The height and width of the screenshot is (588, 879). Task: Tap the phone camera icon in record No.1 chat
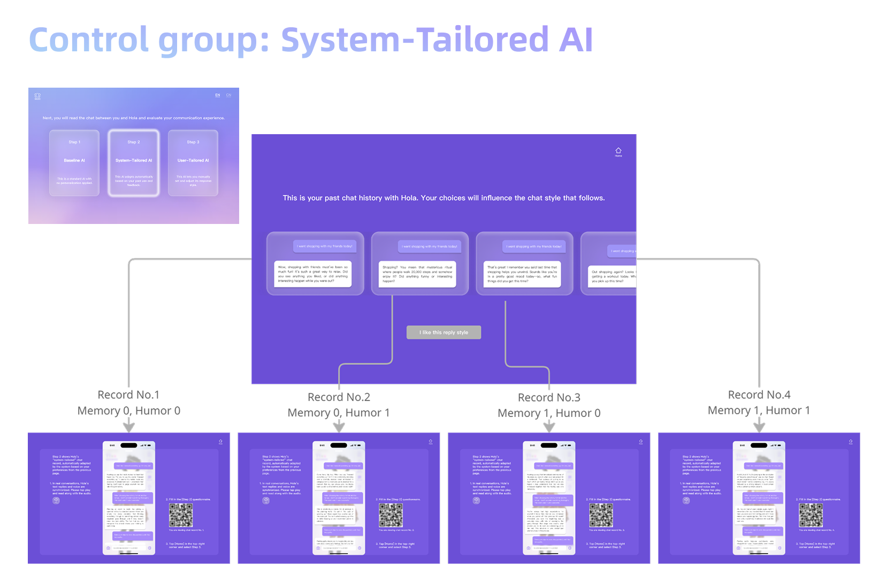coord(109,548)
